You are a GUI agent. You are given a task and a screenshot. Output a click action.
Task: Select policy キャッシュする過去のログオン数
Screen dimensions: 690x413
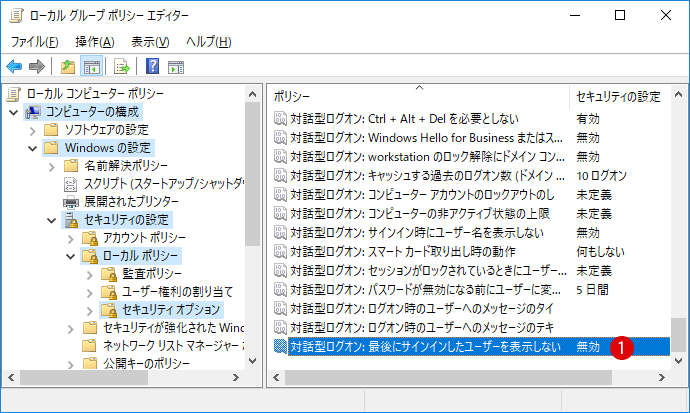pos(427,176)
